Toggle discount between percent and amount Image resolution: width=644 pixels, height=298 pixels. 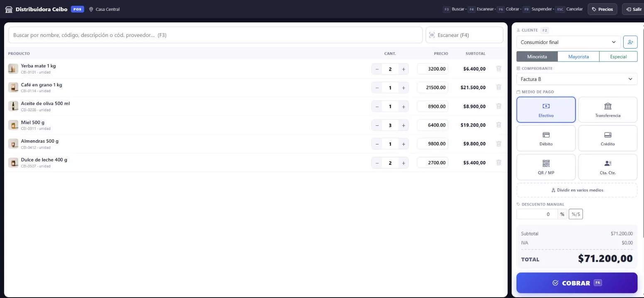(x=575, y=214)
